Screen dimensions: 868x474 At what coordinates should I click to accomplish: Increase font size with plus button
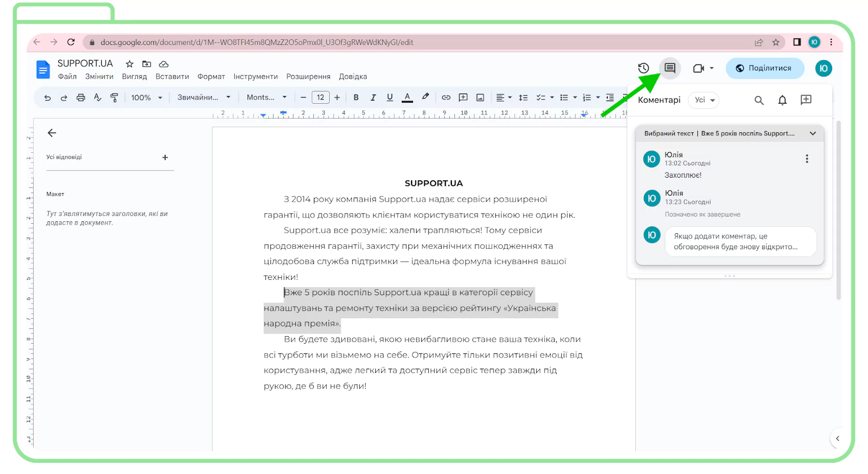pyautogui.click(x=337, y=98)
